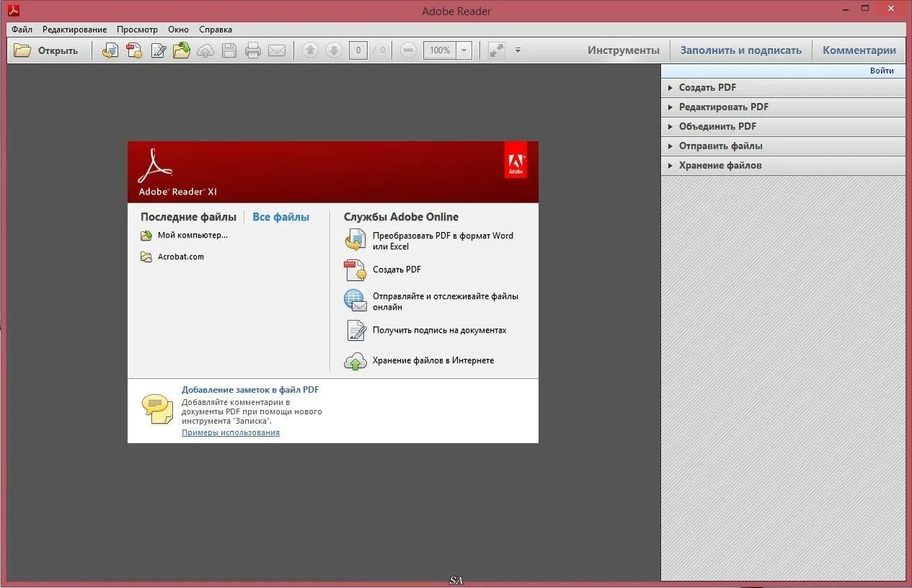
Task: Click the previous page up arrow
Action: pos(310,50)
